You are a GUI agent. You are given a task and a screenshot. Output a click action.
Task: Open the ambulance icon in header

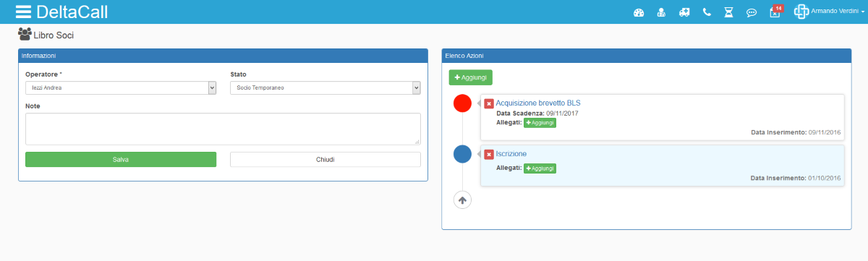[684, 12]
